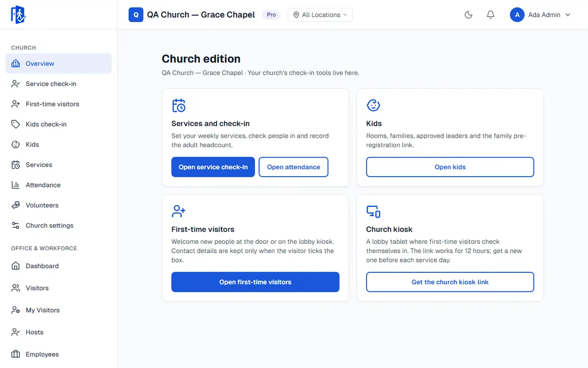The image size is (588, 368).
Task: Click the Open first-time visitors button
Action: [255, 282]
